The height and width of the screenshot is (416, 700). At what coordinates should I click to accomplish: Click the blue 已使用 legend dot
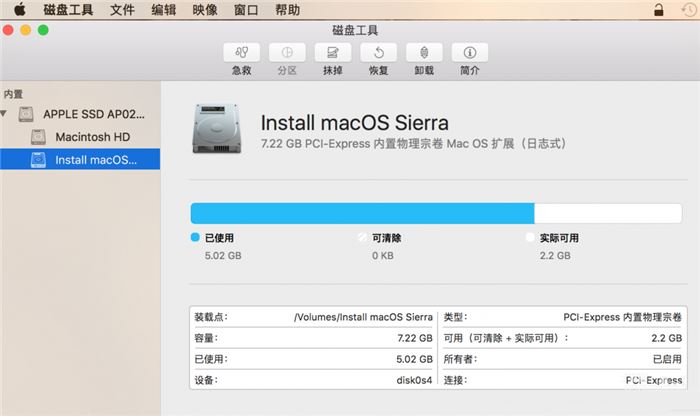coord(194,238)
